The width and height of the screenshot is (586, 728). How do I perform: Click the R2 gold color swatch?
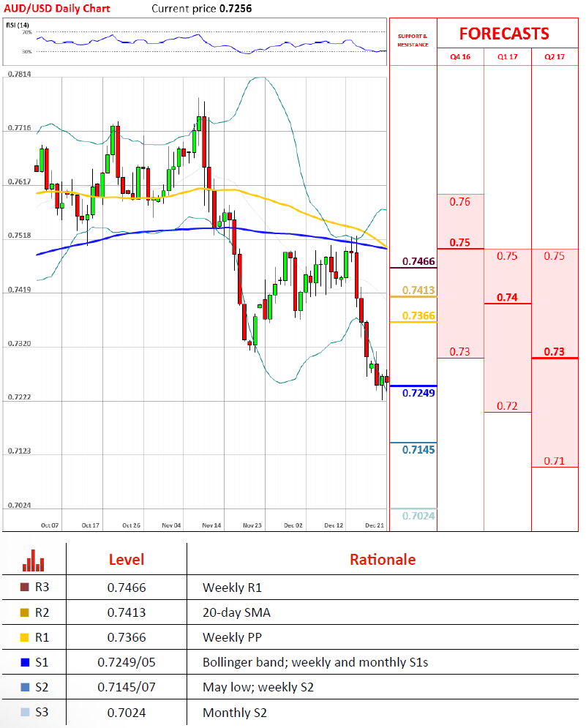[25, 612]
